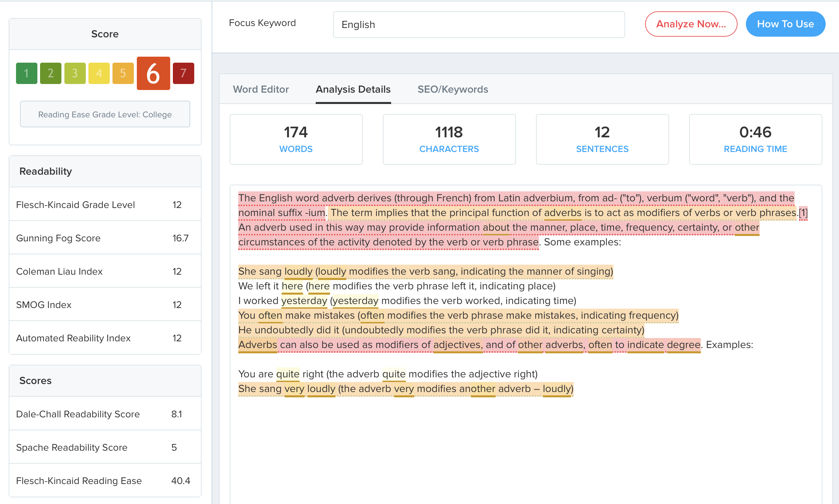This screenshot has height=504, width=839.
Task: Select the Flesch-Kincaid Grade Level row
Action: [105, 204]
